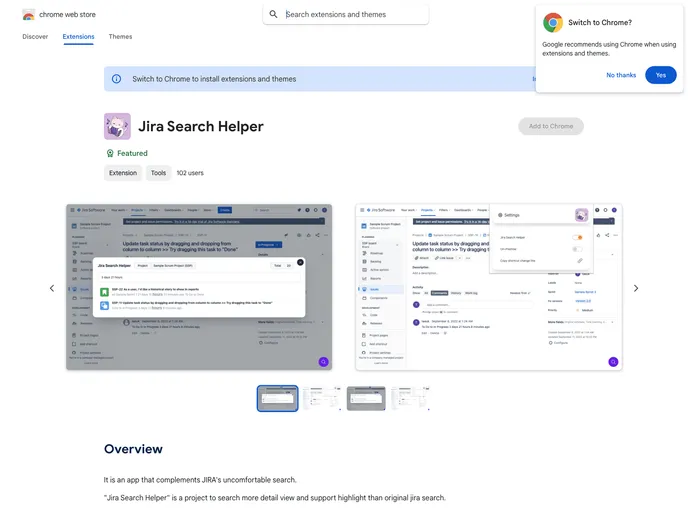Click the Featured label text
Image resolution: width=688 pixels, height=512 pixels.
tap(132, 153)
